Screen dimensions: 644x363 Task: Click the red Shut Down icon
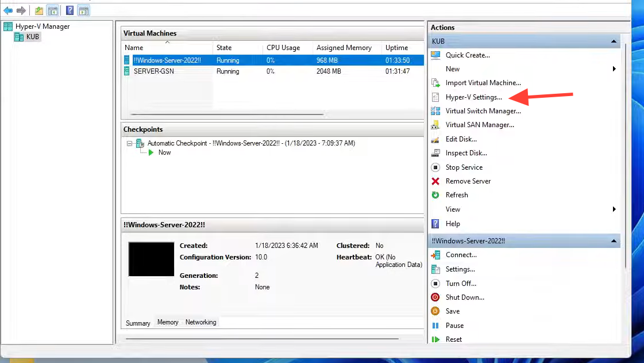[x=435, y=297]
